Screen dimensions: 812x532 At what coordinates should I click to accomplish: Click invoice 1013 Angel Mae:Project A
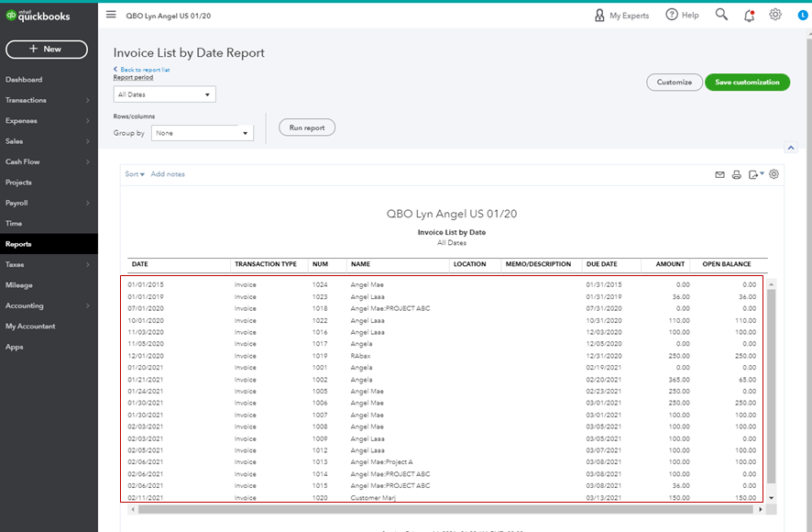click(381, 462)
